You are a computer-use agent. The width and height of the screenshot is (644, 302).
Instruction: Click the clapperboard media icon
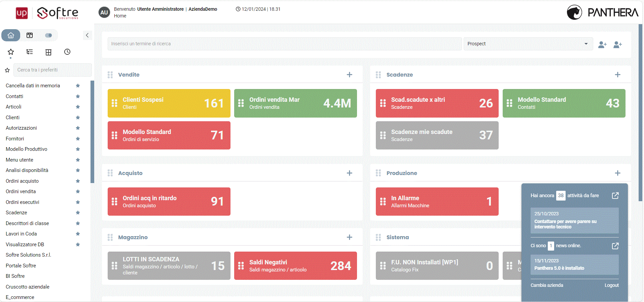click(30, 35)
